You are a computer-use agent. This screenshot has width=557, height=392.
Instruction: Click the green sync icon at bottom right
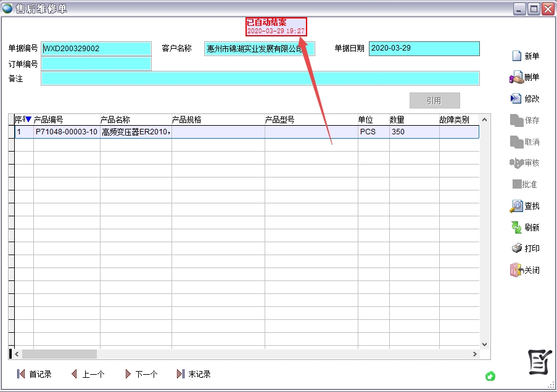tap(490, 375)
